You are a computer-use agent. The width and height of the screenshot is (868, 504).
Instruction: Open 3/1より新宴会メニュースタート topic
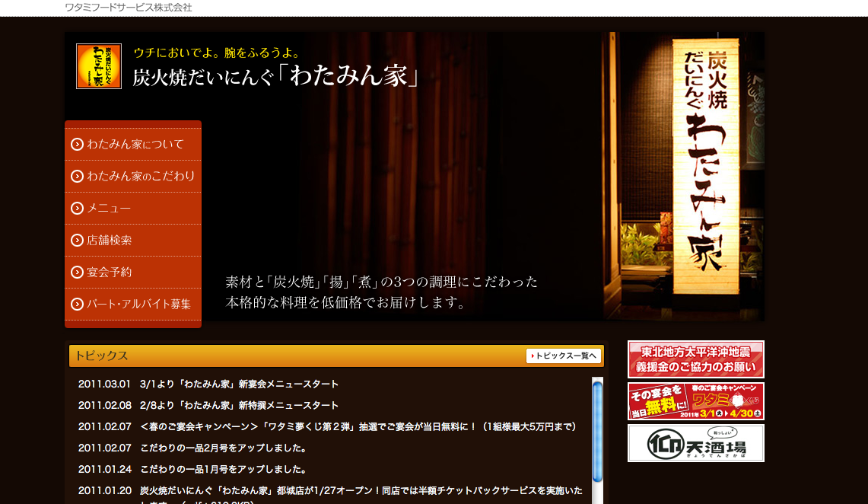[239, 384]
